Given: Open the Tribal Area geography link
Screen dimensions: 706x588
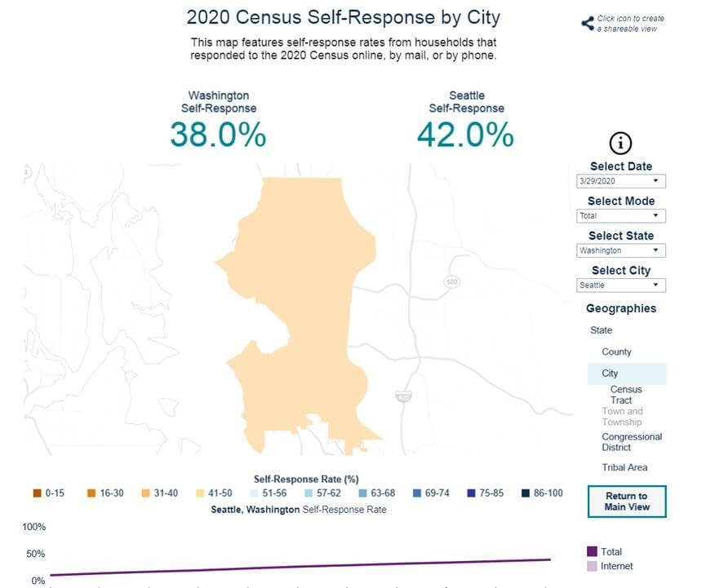Looking at the screenshot, I should pyautogui.click(x=626, y=466).
